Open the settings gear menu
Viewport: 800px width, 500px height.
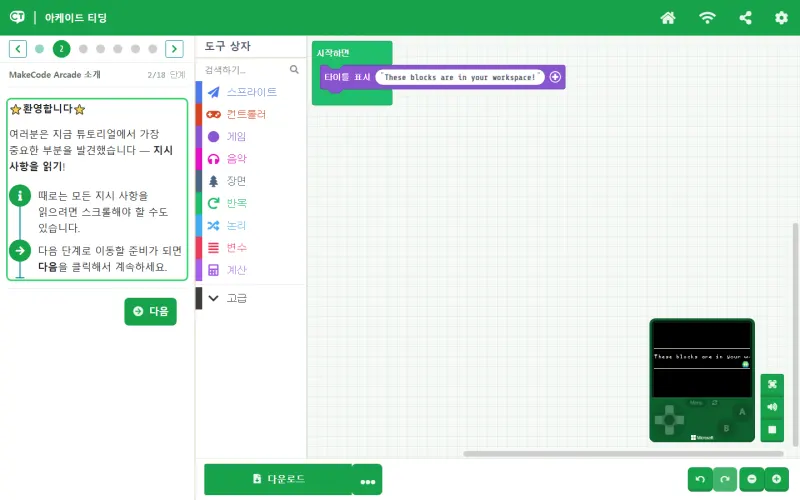coord(781,18)
